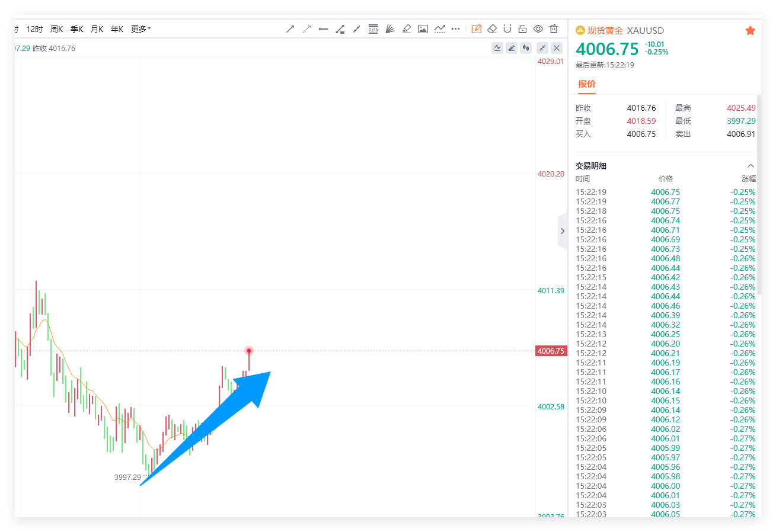Image resolution: width=776 pixels, height=532 pixels.
Task: Select the arrow line drawing tool
Action: pyautogui.click(x=290, y=28)
